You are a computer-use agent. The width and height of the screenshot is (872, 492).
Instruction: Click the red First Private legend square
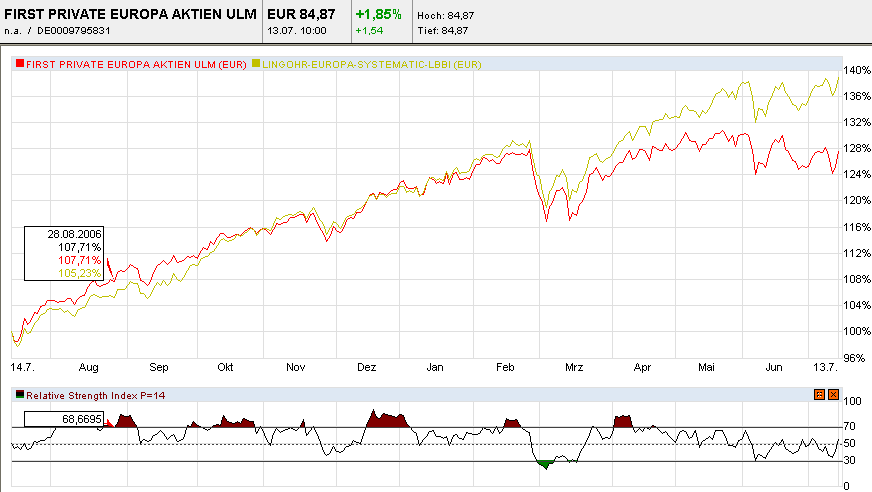click(x=20, y=63)
